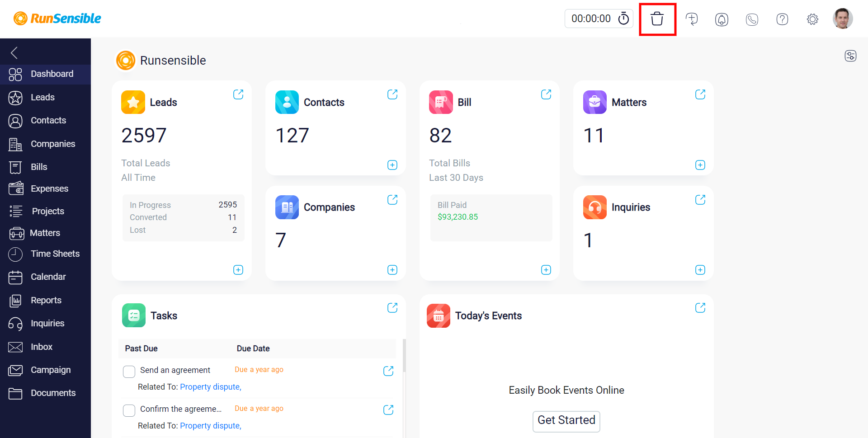Add new bill via Bill card plus
Viewport: 868px width, 438px height.
point(546,270)
